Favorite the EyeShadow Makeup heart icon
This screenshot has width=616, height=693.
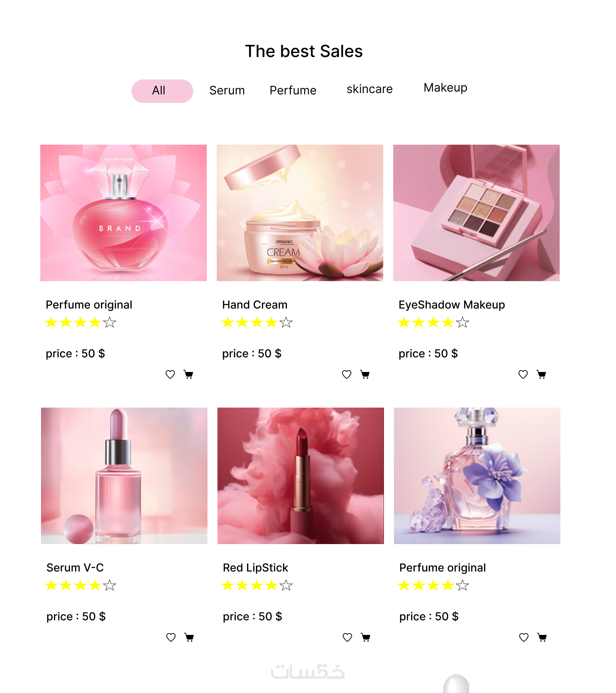pyautogui.click(x=523, y=374)
